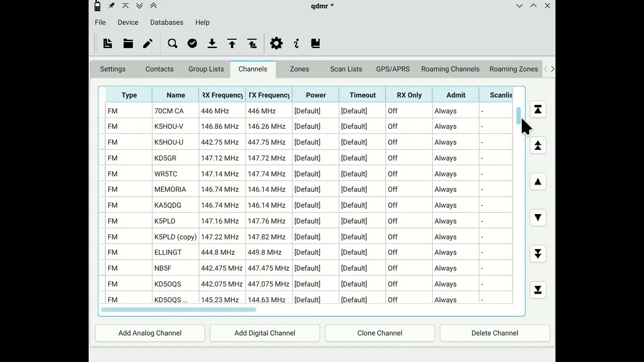This screenshot has height=362, width=644.
Task: Click the Clone Channel button
Action: tap(380, 333)
